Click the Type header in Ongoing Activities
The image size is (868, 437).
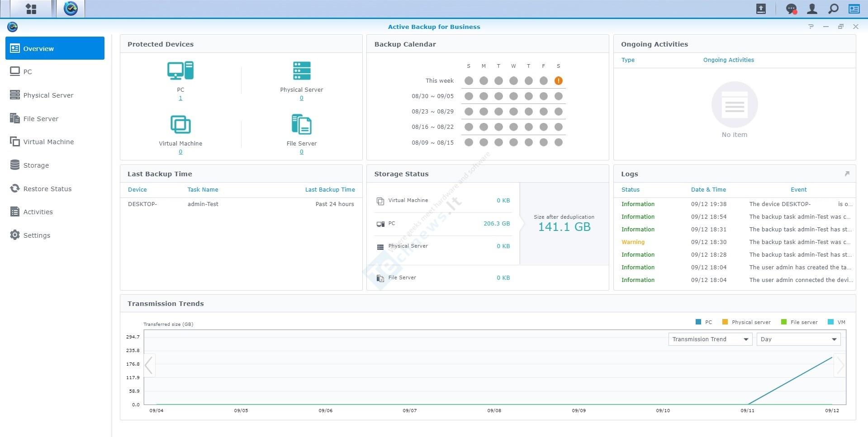click(628, 60)
